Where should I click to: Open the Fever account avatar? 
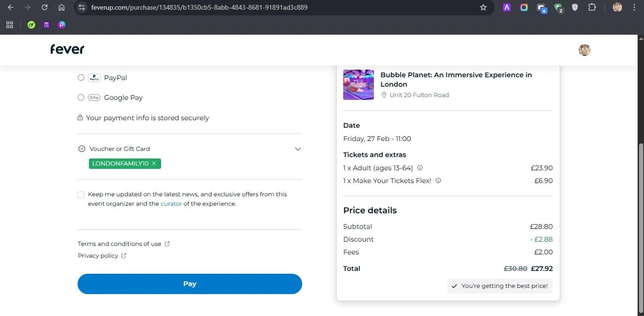coord(584,50)
